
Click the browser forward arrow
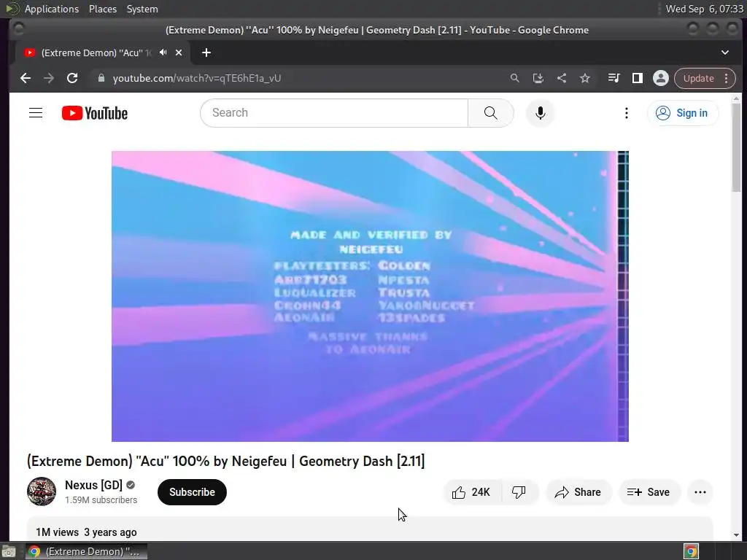[x=49, y=78]
